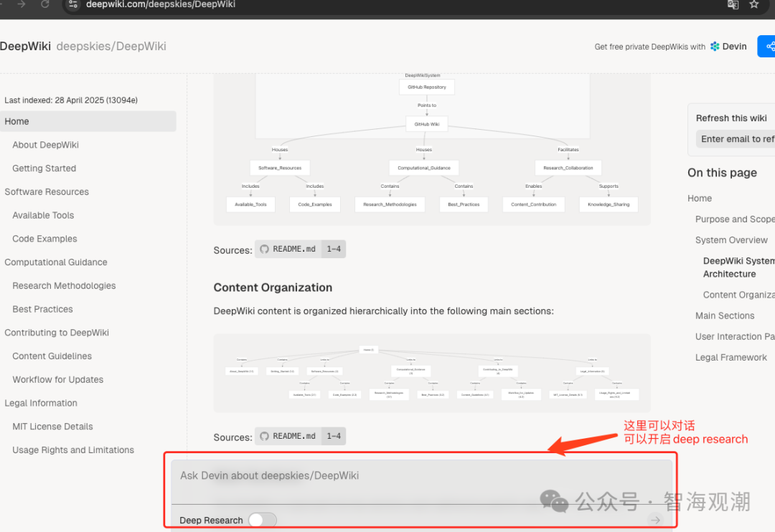This screenshot has height=532, width=775.
Task: Jump to Main Sections heading
Action: tap(725, 315)
